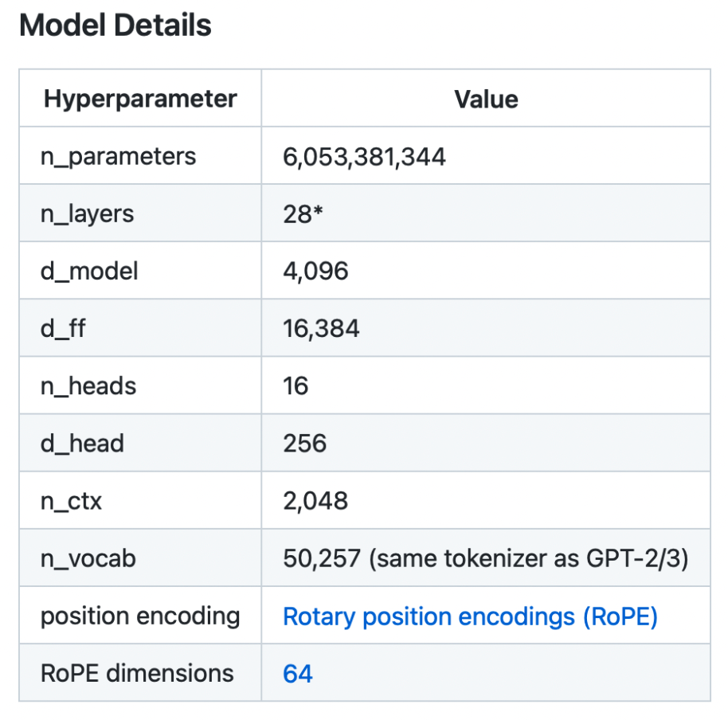Click the n_vocab row label

click(x=88, y=558)
